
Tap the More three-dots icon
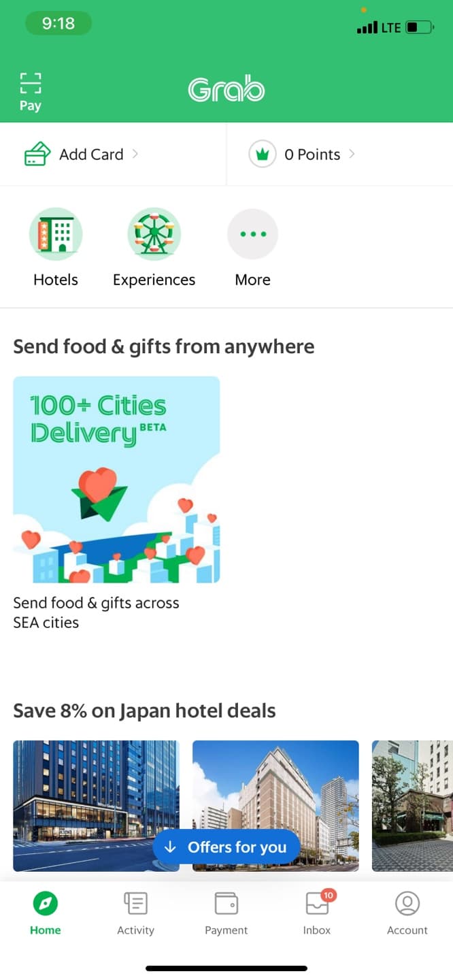[253, 234]
